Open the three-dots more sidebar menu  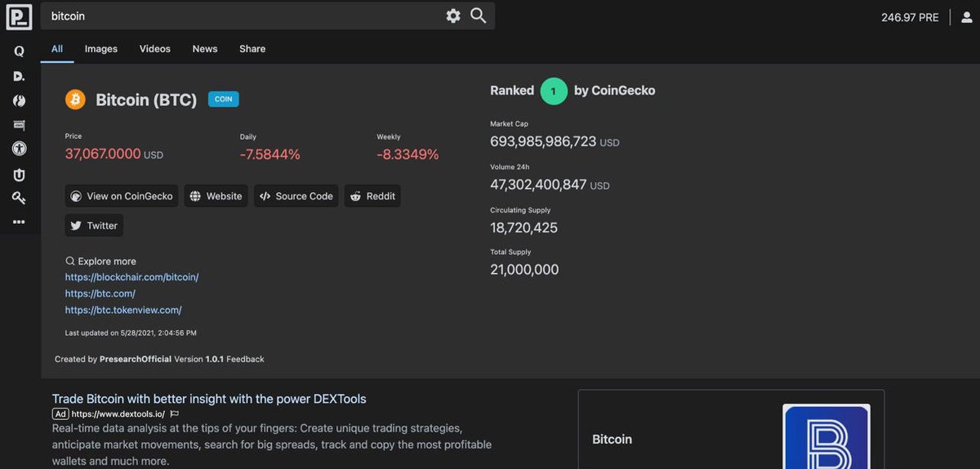tap(19, 222)
